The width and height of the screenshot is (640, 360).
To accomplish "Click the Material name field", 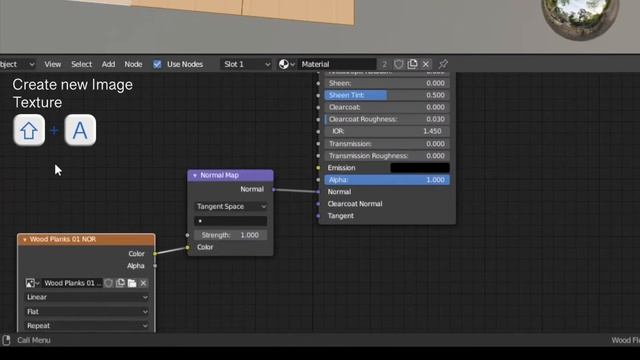I will [337, 64].
